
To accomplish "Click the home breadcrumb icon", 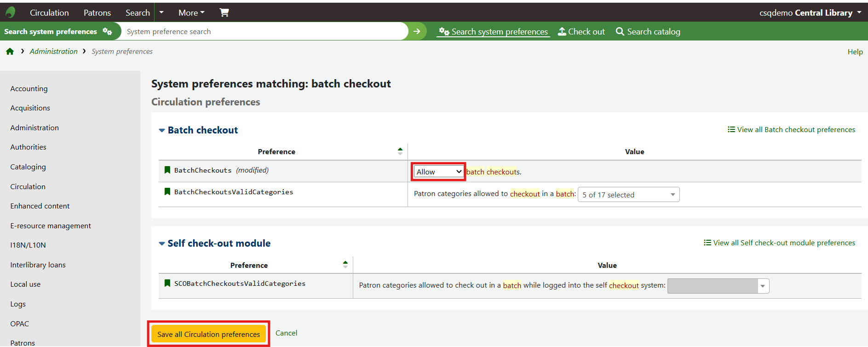I will (x=10, y=52).
